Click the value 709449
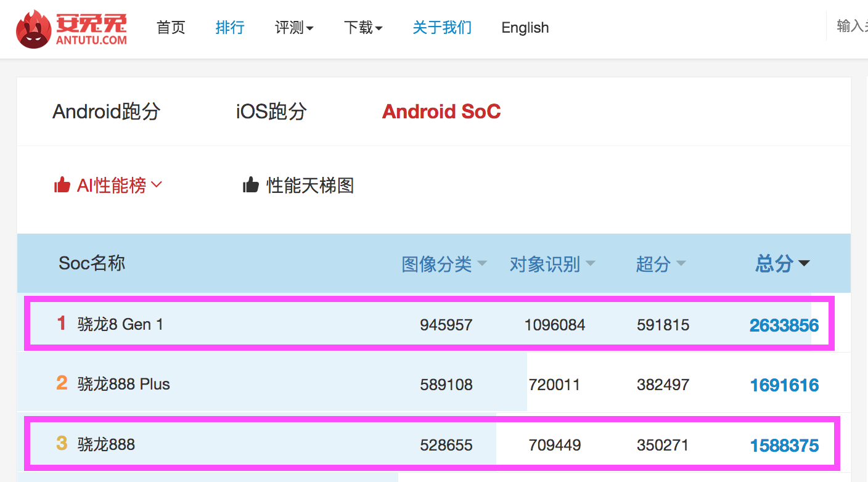868x482 pixels. pos(555,445)
